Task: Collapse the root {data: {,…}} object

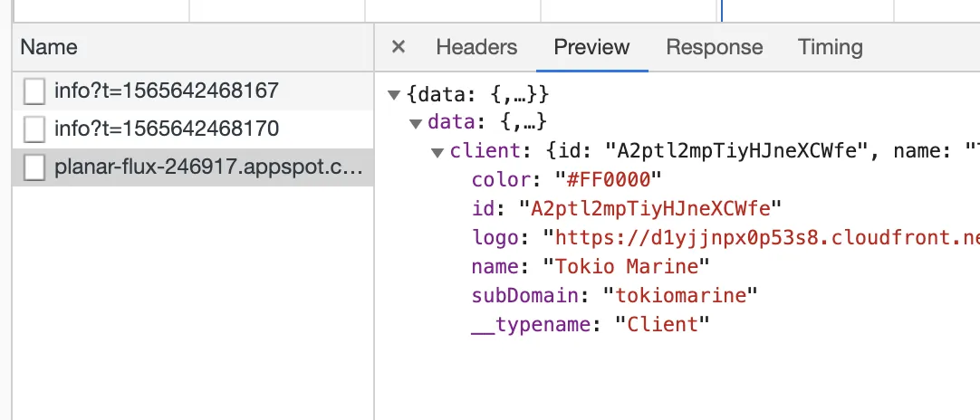Action: 394,94
